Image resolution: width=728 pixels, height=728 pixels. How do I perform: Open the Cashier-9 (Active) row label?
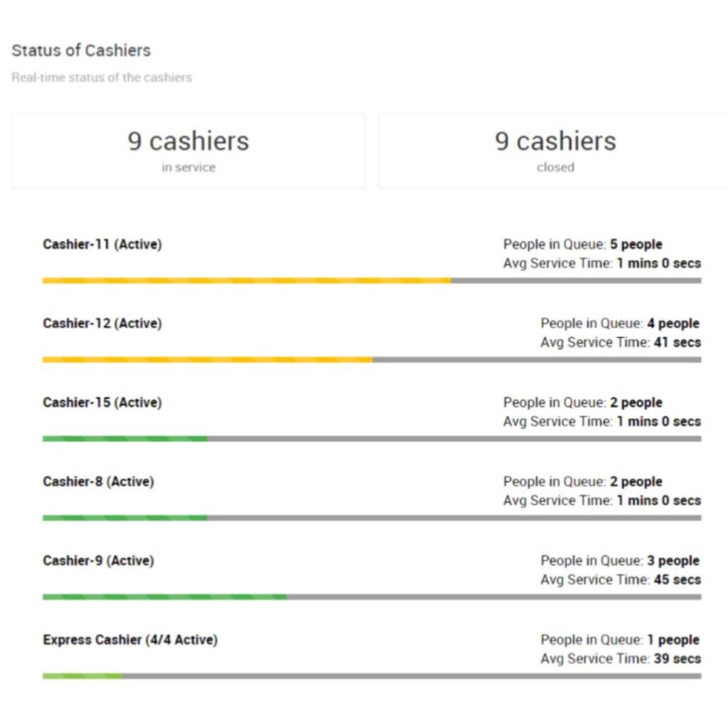coord(98,560)
